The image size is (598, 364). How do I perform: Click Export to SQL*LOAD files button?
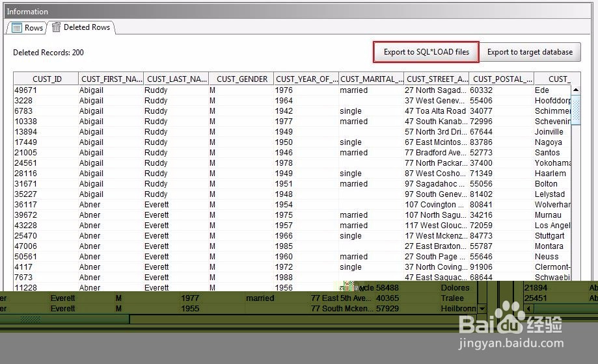(426, 52)
